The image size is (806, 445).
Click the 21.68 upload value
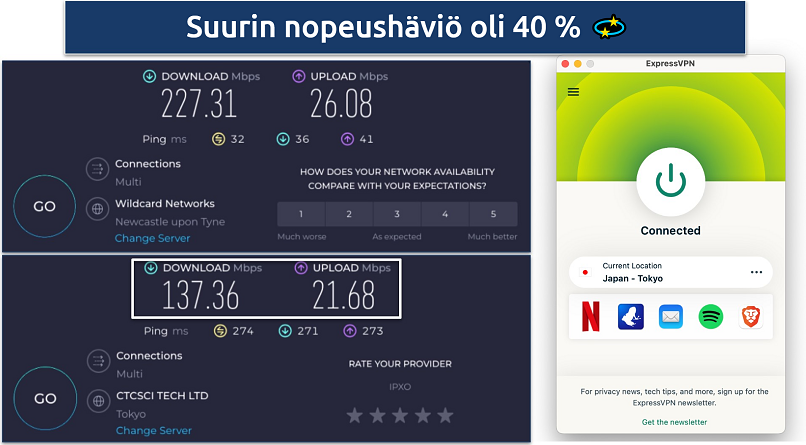(x=343, y=295)
